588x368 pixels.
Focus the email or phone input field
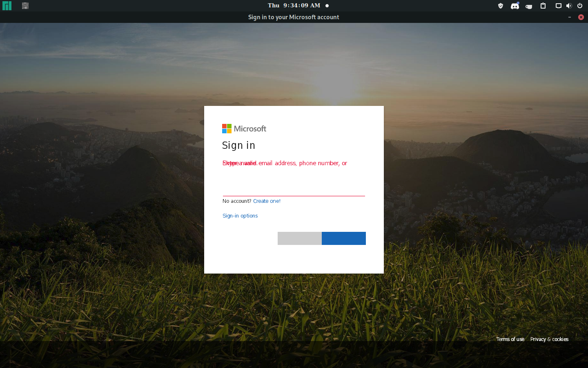[294, 188]
